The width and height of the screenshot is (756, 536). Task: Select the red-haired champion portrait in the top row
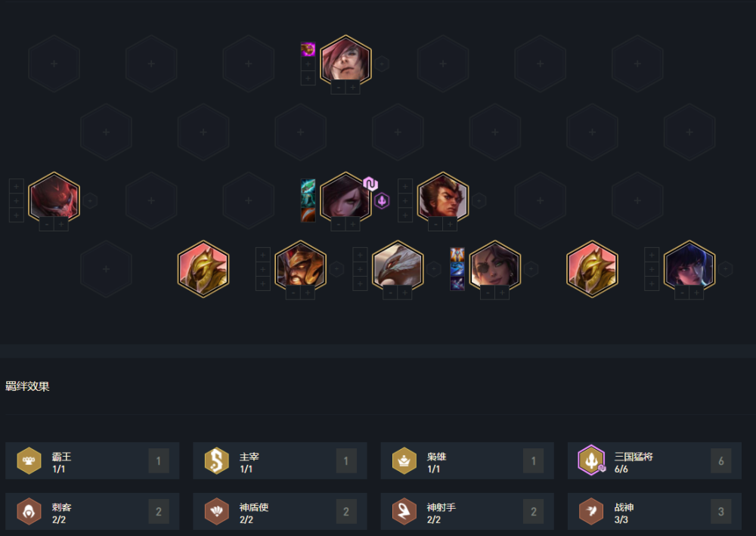tap(345, 60)
